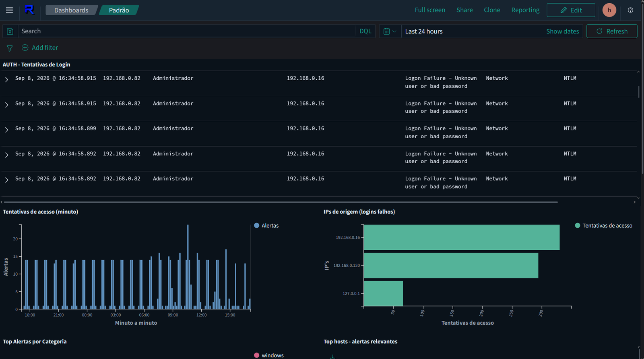Screen dimensions: 644x359
Task: Click the pink windows legend swatch
Action: click(x=256, y=355)
